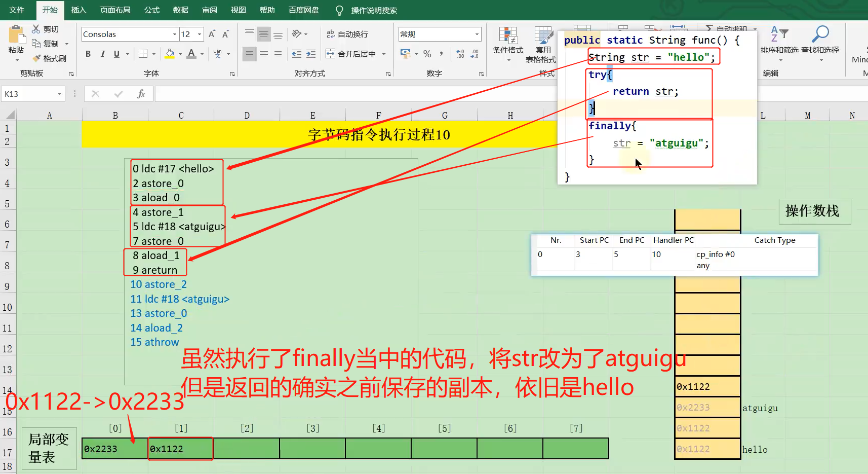This screenshot has height=474, width=868.
Task: Click the Paste clipboard icon
Action: click(x=17, y=35)
